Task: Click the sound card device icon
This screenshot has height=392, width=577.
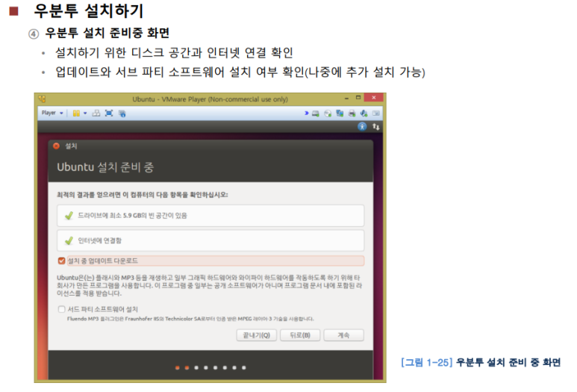Action: click(x=364, y=113)
